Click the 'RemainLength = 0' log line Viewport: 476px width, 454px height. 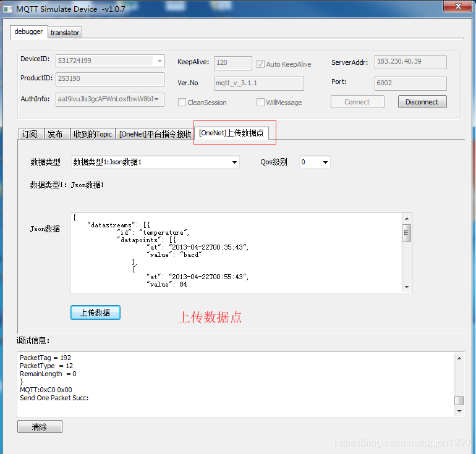48,374
